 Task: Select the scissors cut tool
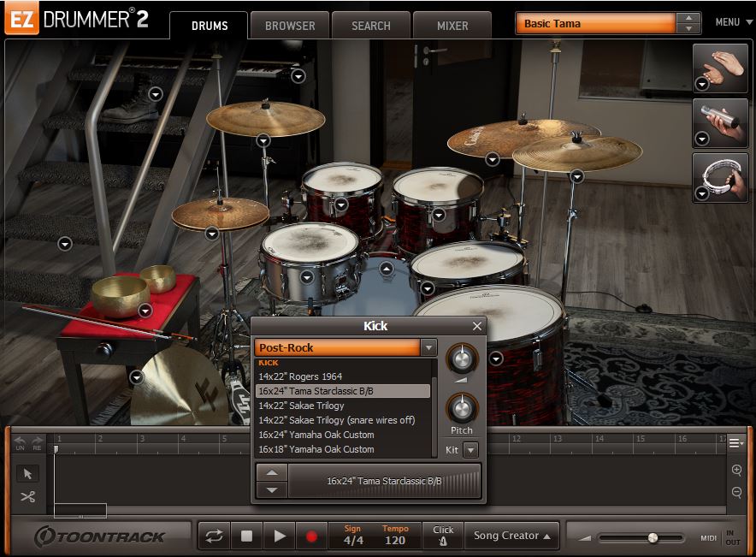27,496
